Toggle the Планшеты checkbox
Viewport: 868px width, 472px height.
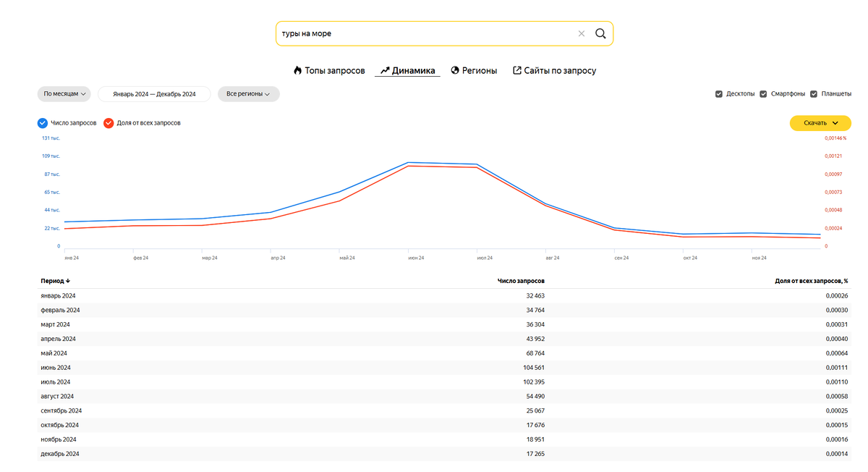(x=814, y=94)
